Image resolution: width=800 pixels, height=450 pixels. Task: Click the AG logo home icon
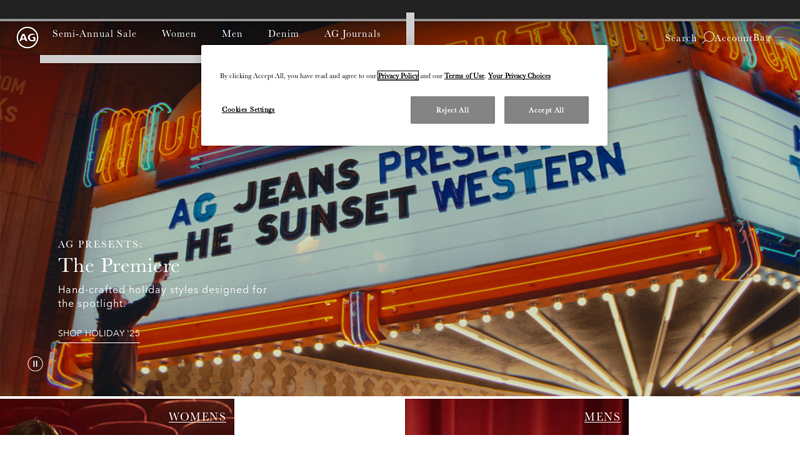point(27,37)
